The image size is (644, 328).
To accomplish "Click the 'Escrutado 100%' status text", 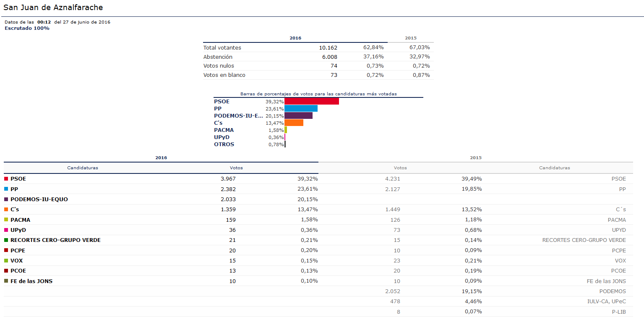I will coord(27,28).
